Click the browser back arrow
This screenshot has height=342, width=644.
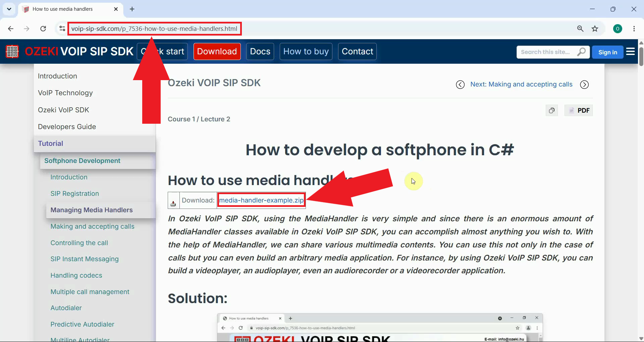tap(11, 28)
